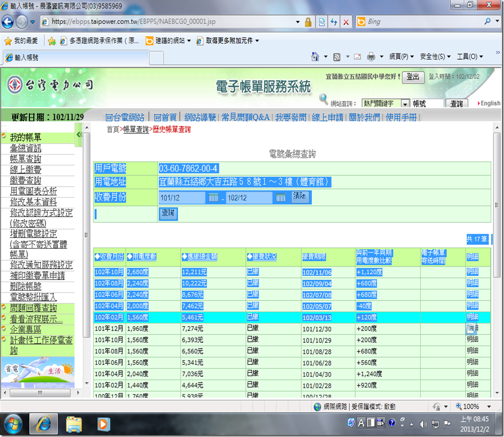Open 彙總資訊 in sidebar

pos(26,148)
